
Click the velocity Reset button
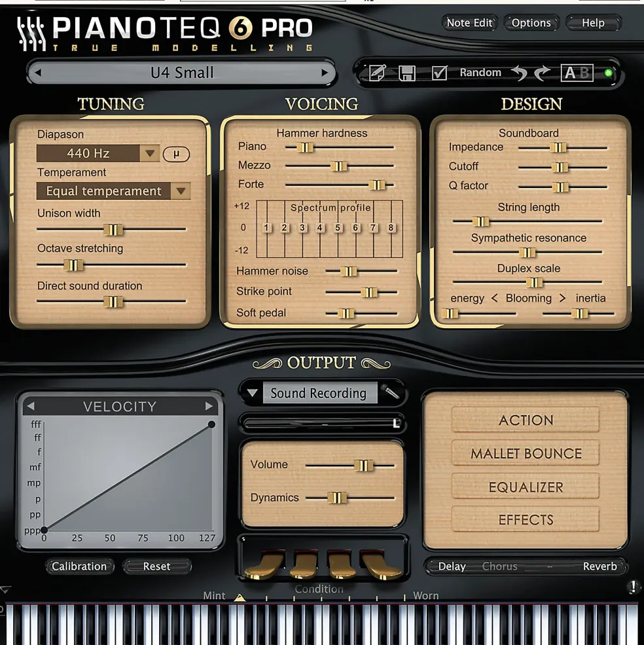[x=156, y=566]
